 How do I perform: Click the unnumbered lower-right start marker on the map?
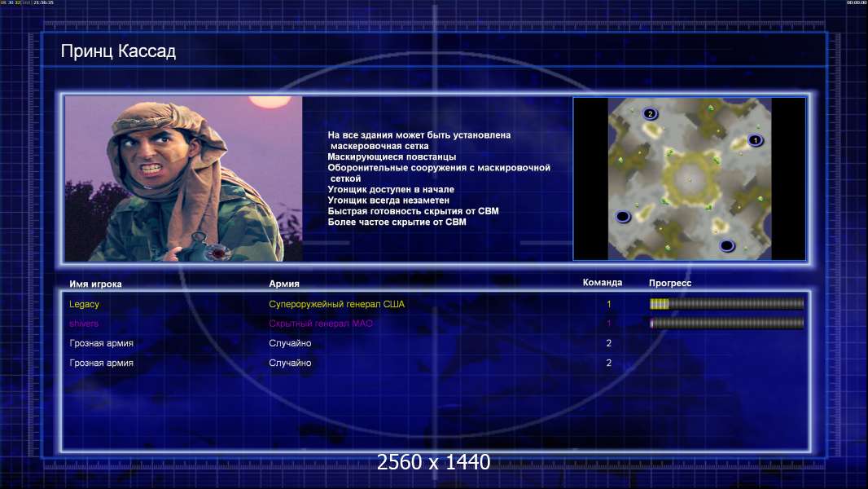(727, 245)
